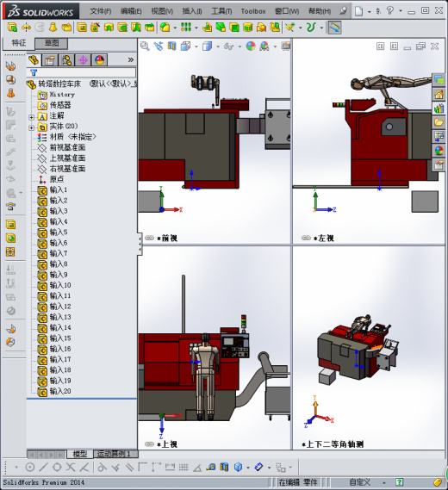Open the View Orientation dropdown arrow

pos(196,47)
